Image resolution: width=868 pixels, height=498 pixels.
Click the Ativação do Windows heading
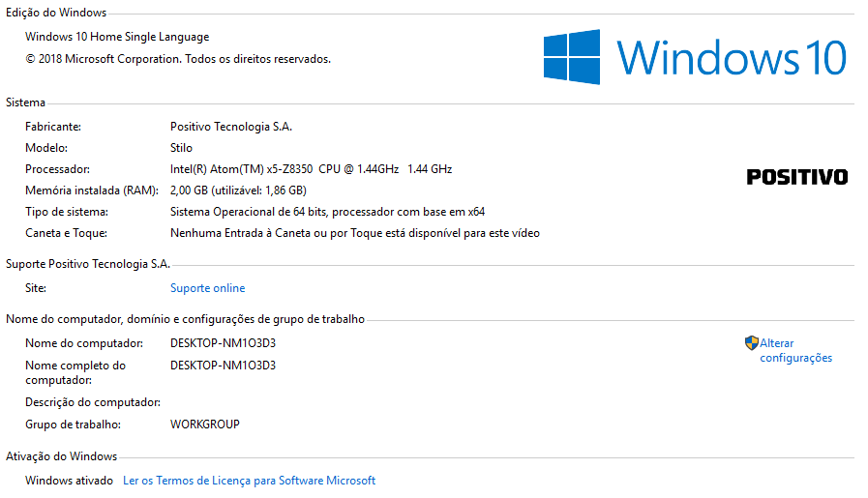click(61, 456)
